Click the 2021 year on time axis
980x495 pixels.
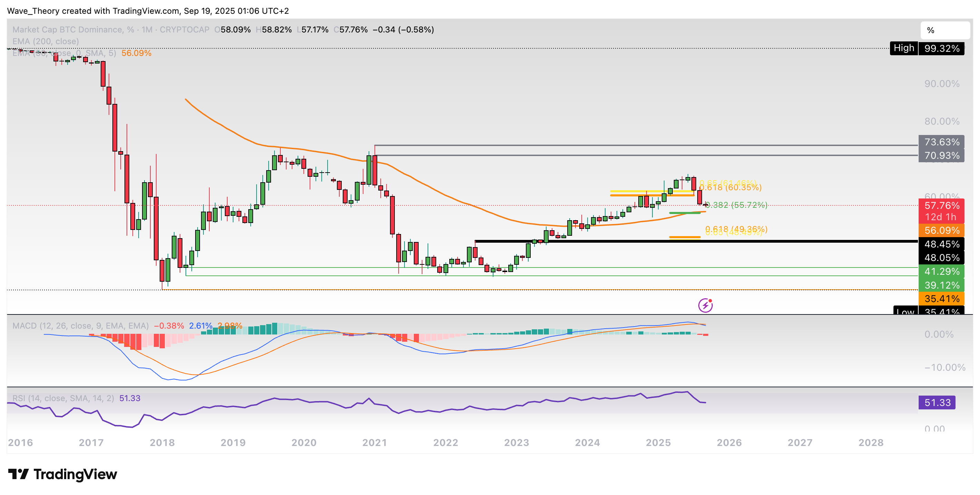coord(374,443)
